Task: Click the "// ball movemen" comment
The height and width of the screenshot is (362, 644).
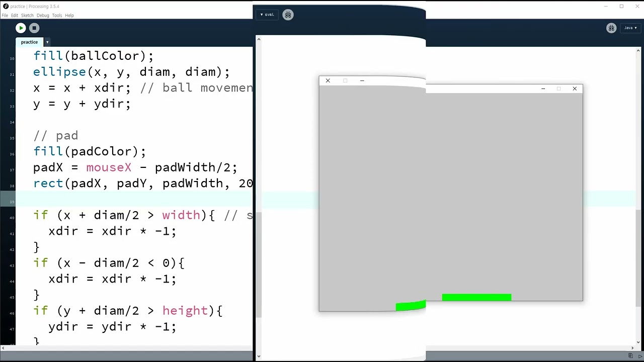Action: (197, 88)
